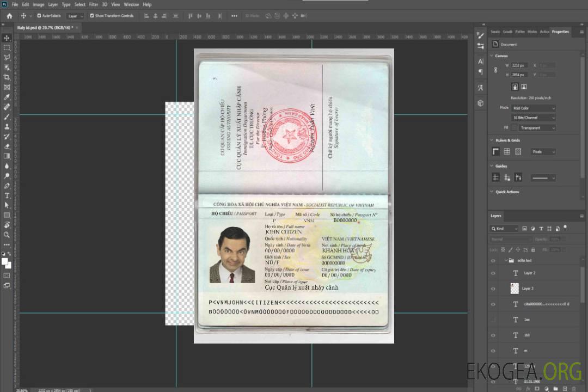Click the lock guides icon

pos(507,178)
